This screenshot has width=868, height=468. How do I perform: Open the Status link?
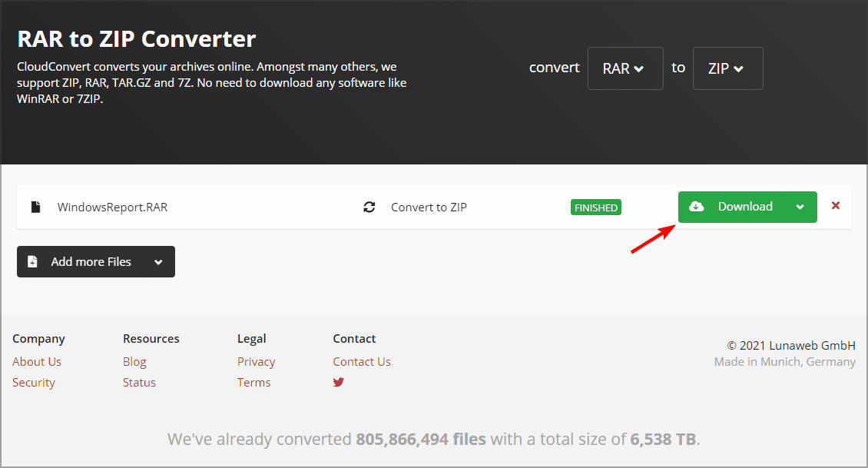(x=139, y=383)
